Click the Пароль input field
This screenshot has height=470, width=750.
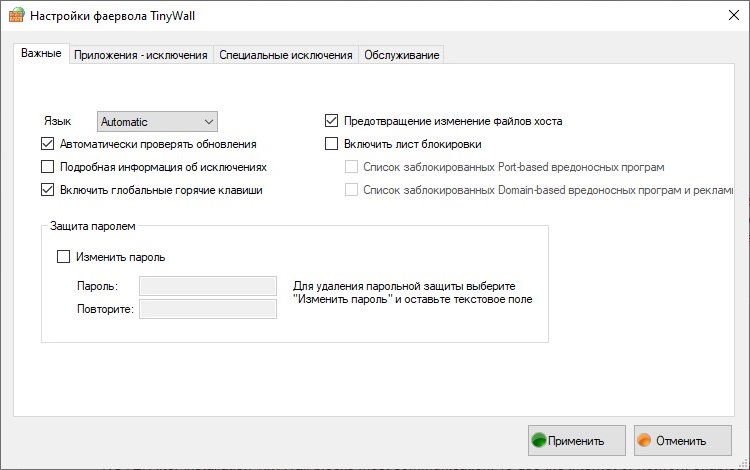coord(207,286)
